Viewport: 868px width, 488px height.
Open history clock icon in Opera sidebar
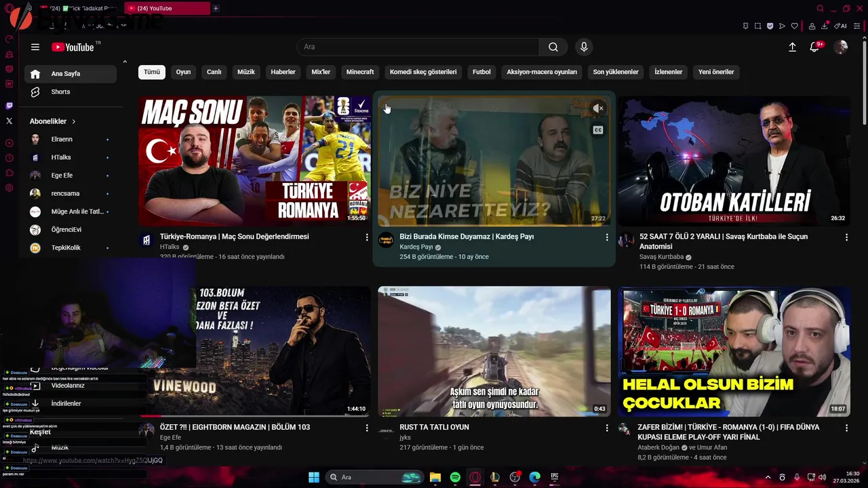pos(9,158)
